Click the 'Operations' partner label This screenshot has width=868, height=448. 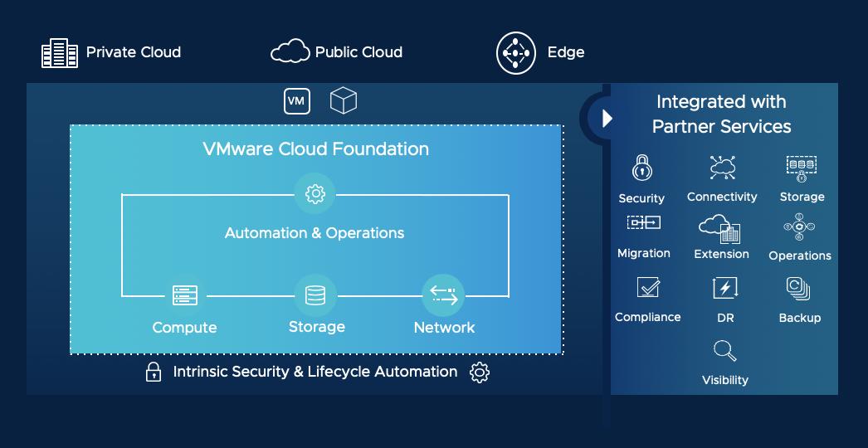(800, 256)
